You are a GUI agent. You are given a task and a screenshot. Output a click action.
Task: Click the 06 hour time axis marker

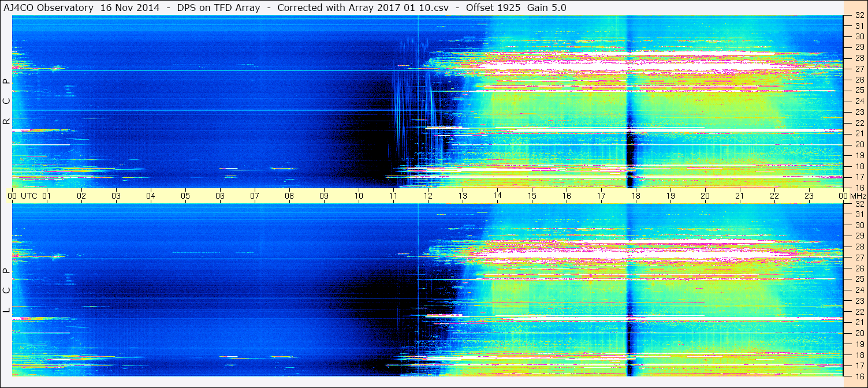pyautogui.click(x=220, y=196)
